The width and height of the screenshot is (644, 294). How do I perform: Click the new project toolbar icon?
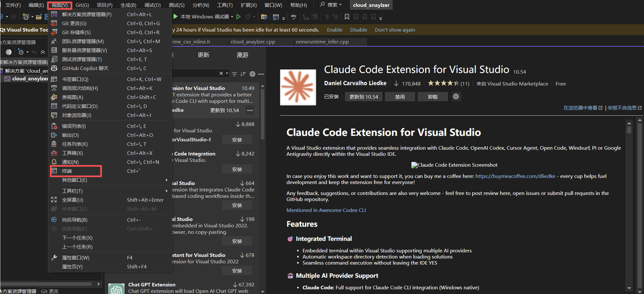click(26, 17)
